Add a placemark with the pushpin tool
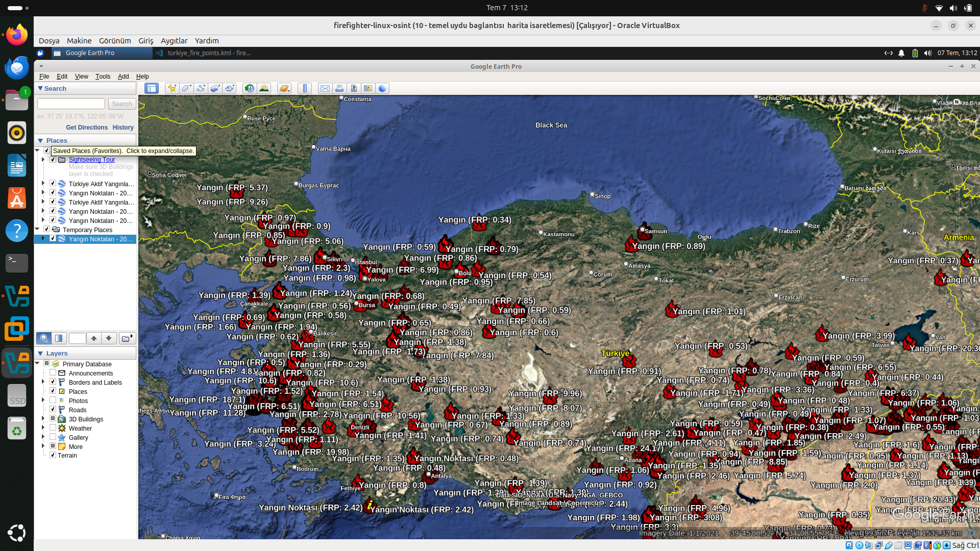Image resolution: width=980 pixels, height=551 pixels. (x=172, y=88)
